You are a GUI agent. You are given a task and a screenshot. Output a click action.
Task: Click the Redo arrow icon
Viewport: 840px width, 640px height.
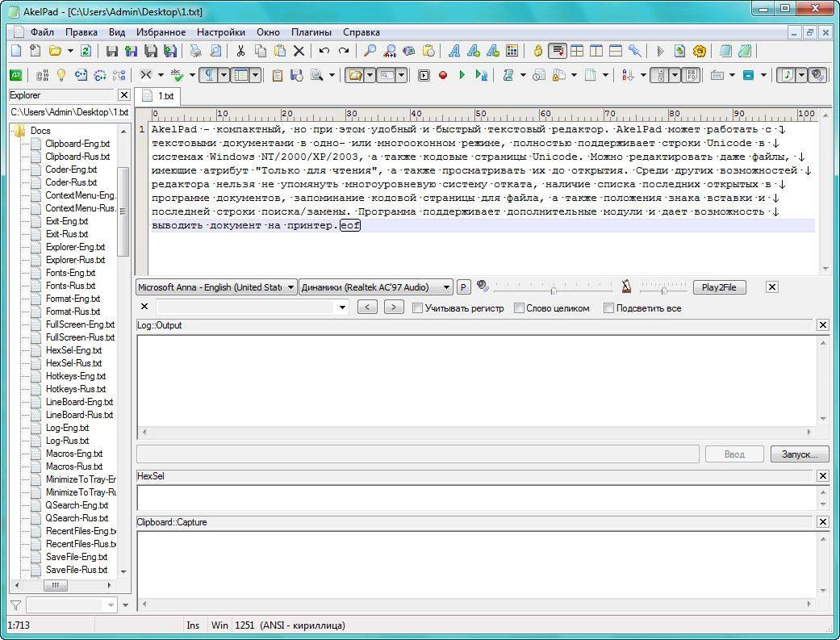(x=344, y=51)
